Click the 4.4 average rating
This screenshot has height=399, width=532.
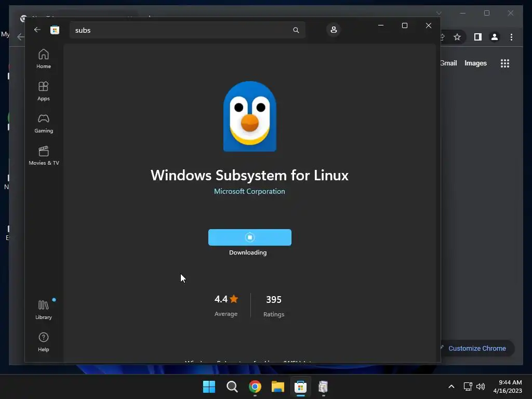click(226, 299)
